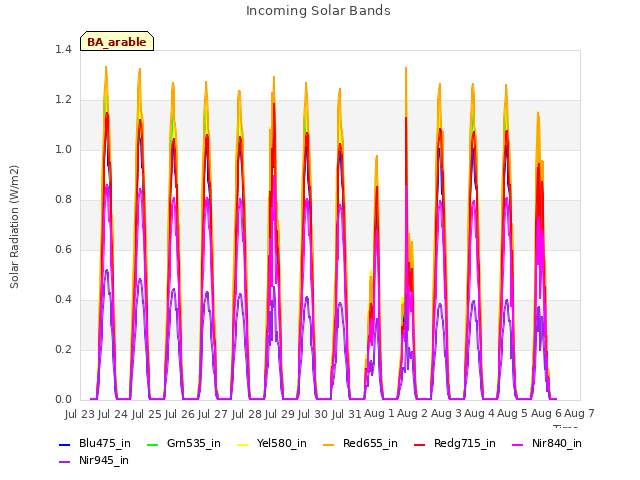
Task: Click the Yel580_in legend label
Action: tap(282, 444)
